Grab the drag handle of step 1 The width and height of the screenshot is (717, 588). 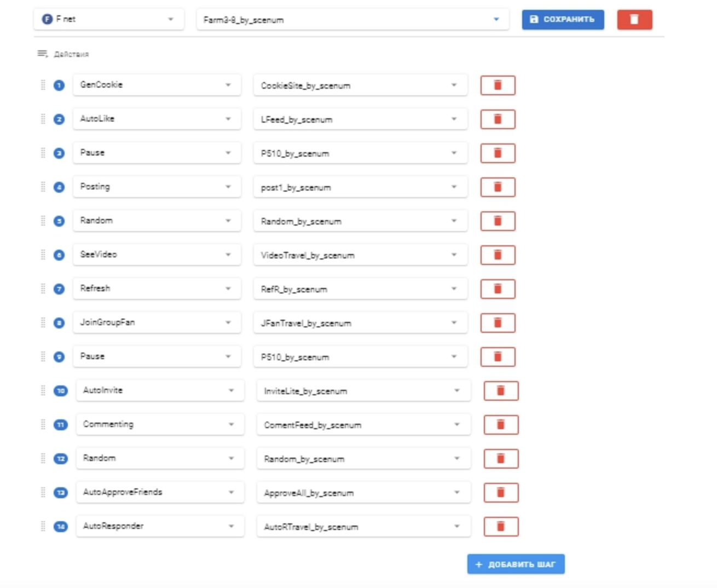pyautogui.click(x=43, y=85)
